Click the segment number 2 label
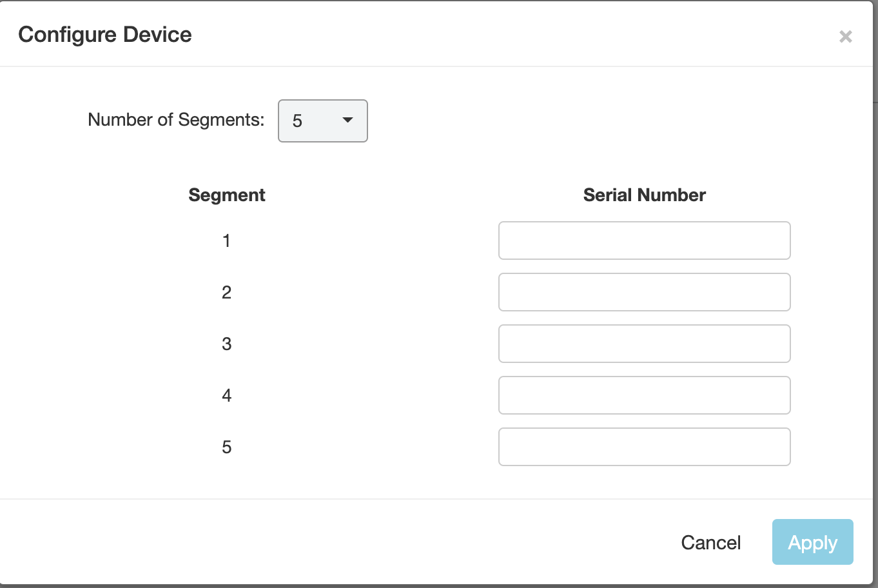The height and width of the screenshot is (588, 878). tap(226, 292)
